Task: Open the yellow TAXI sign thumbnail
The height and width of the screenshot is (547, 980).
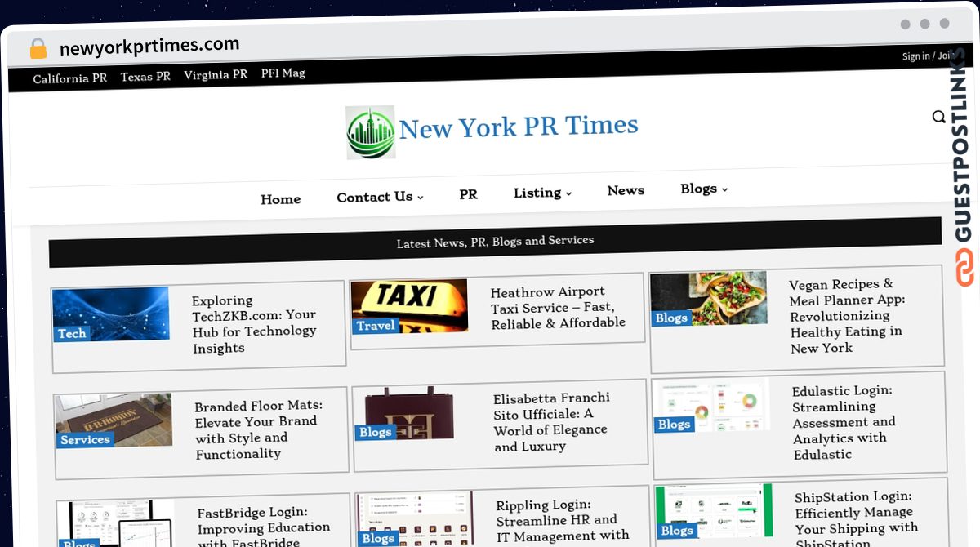Action: tap(409, 306)
